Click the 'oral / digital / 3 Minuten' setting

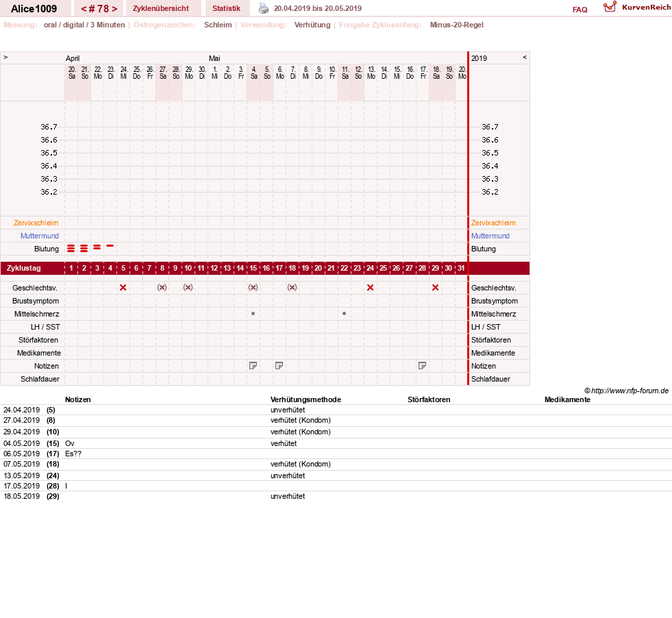(x=84, y=25)
